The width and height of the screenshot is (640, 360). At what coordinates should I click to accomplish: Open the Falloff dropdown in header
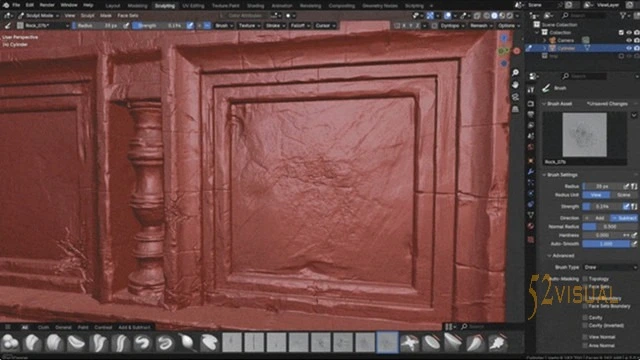point(300,26)
